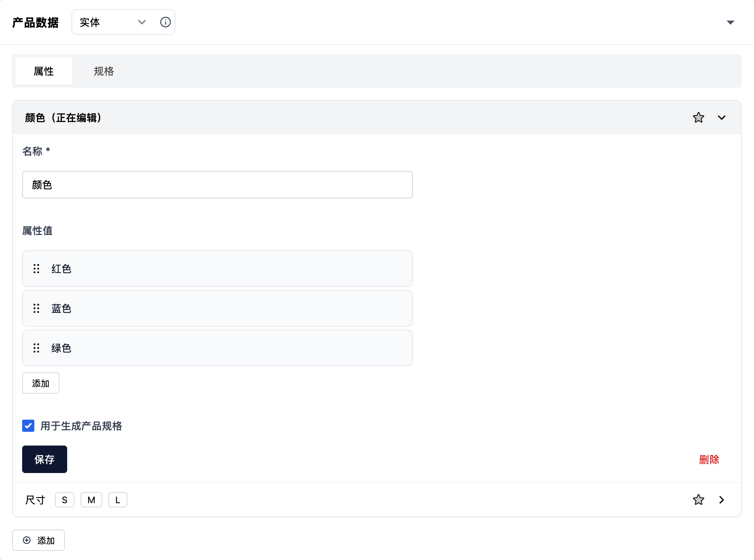Switch to the 规格 tab
Image resolution: width=754 pixels, height=560 pixels.
pos(104,71)
